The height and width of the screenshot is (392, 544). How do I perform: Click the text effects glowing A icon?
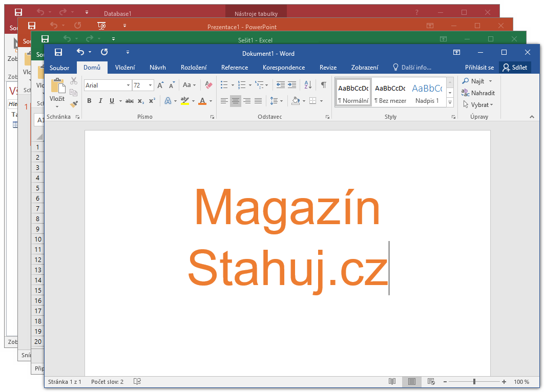[x=168, y=101]
